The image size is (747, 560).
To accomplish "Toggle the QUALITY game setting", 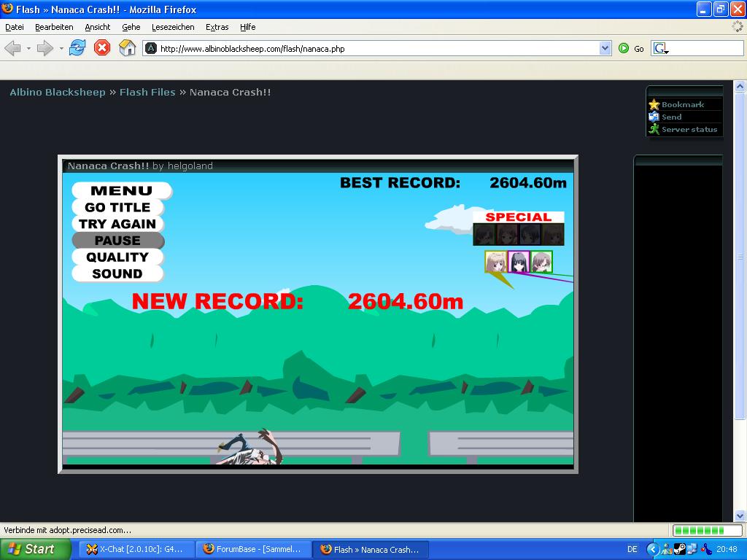I will point(117,257).
